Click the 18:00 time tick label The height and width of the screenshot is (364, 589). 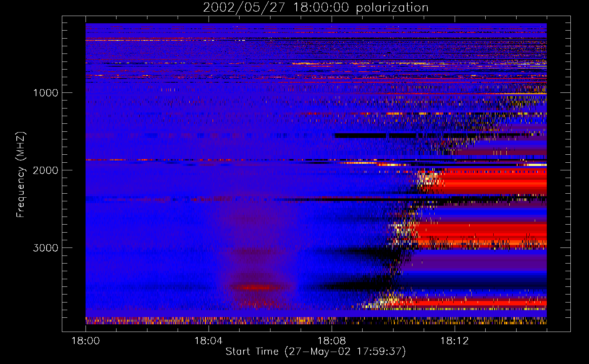[86, 341]
